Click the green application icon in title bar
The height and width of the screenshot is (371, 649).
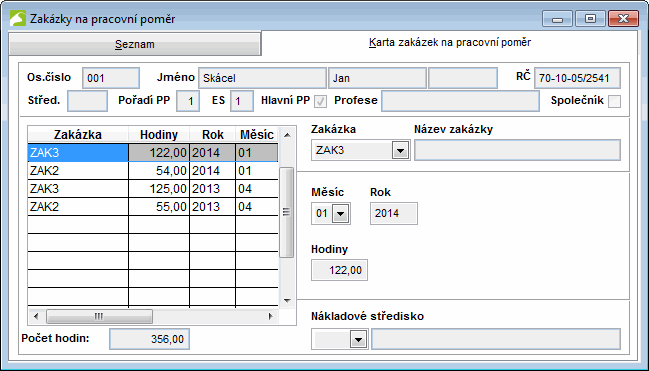pyautogui.click(x=18, y=19)
